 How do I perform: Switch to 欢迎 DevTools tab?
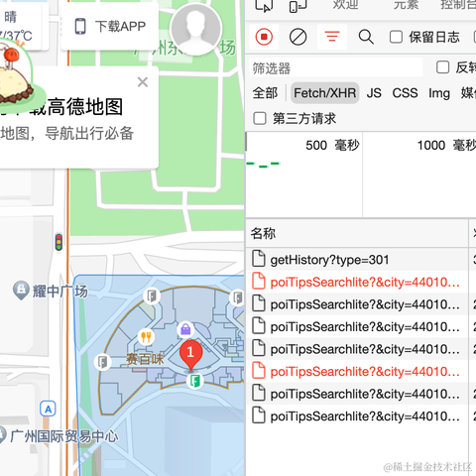(x=345, y=5)
